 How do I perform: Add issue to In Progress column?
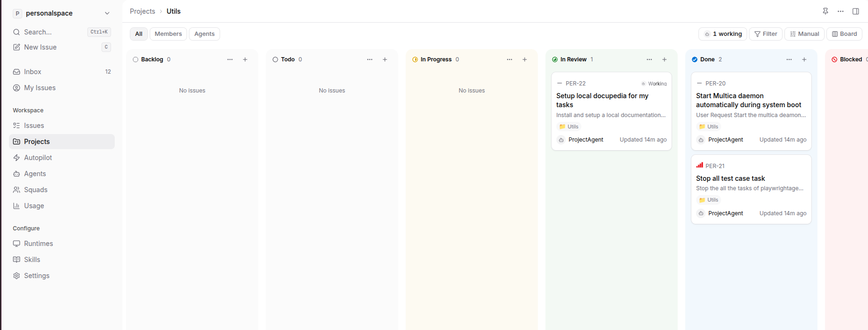coord(525,59)
